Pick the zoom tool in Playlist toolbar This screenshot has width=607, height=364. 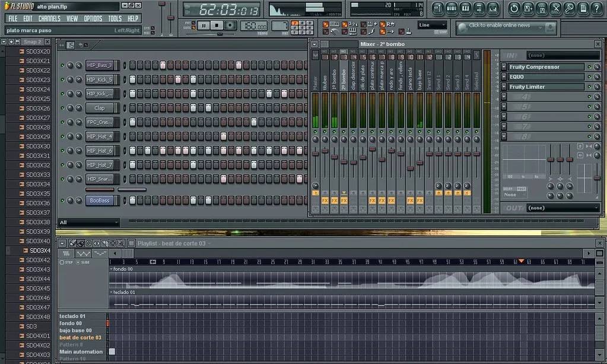(x=121, y=243)
